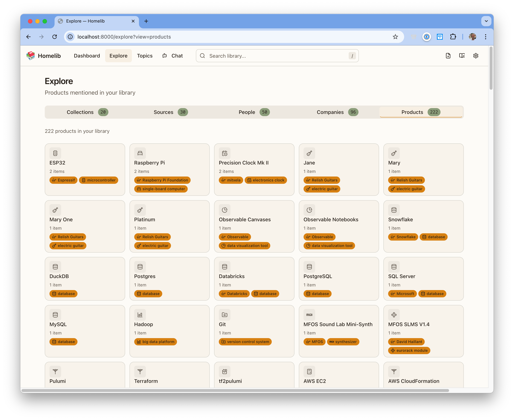Bookmark this page with star icon

(x=395, y=37)
